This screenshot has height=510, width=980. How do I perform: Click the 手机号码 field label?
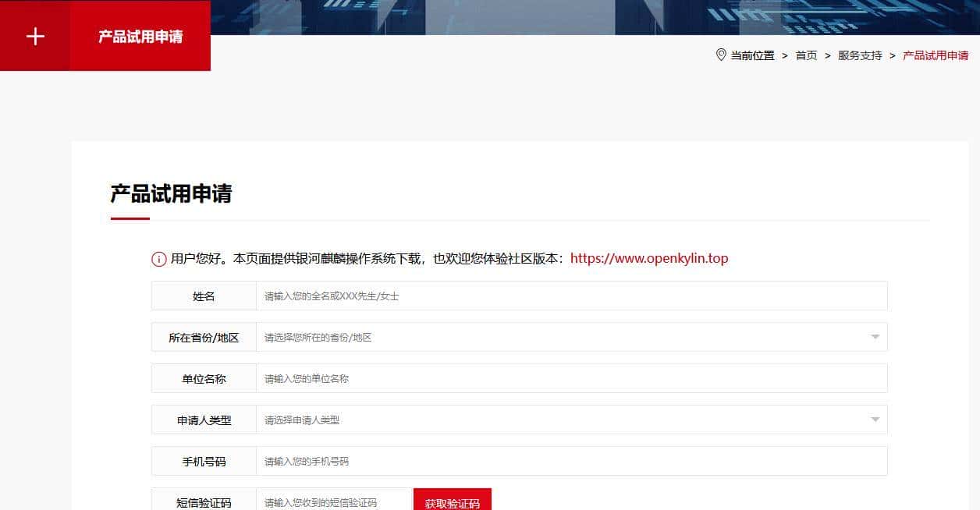[x=204, y=462]
